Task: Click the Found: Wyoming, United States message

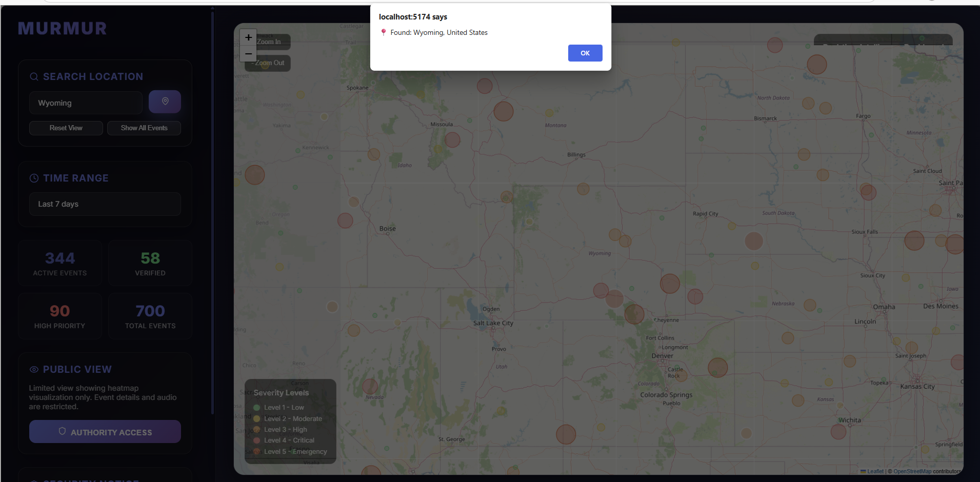Action: 439,32
